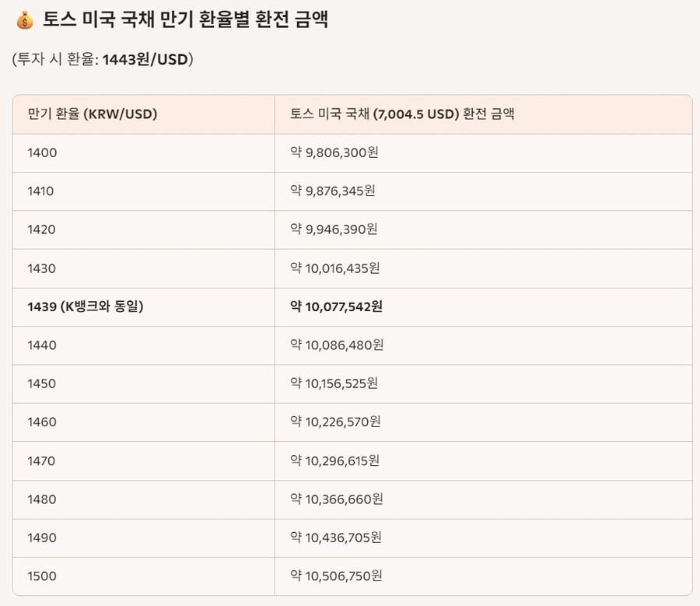Select the 1460 exchange rate cell
The height and width of the screenshot is (606, 700).
click(x=42, y=422)
